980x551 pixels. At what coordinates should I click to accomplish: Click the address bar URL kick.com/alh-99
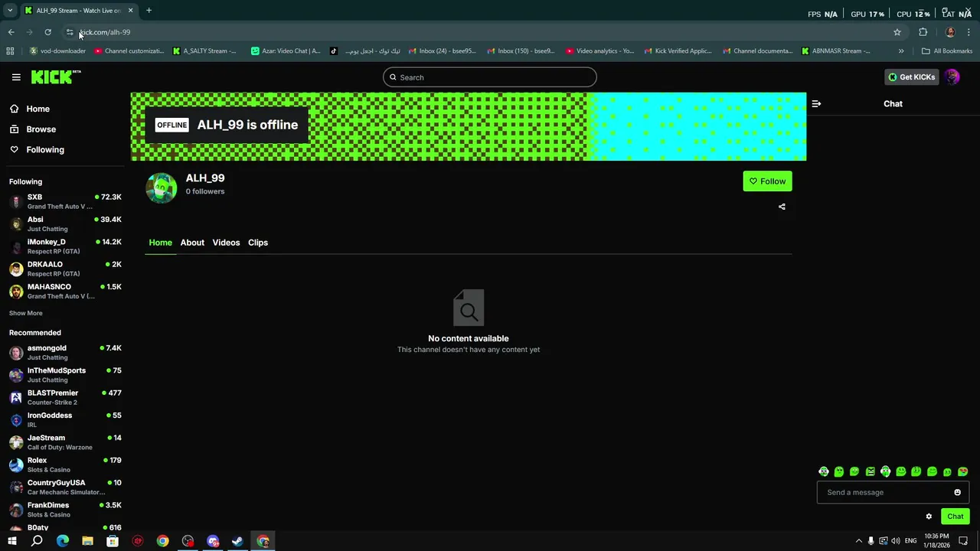(x=105, y=32)
